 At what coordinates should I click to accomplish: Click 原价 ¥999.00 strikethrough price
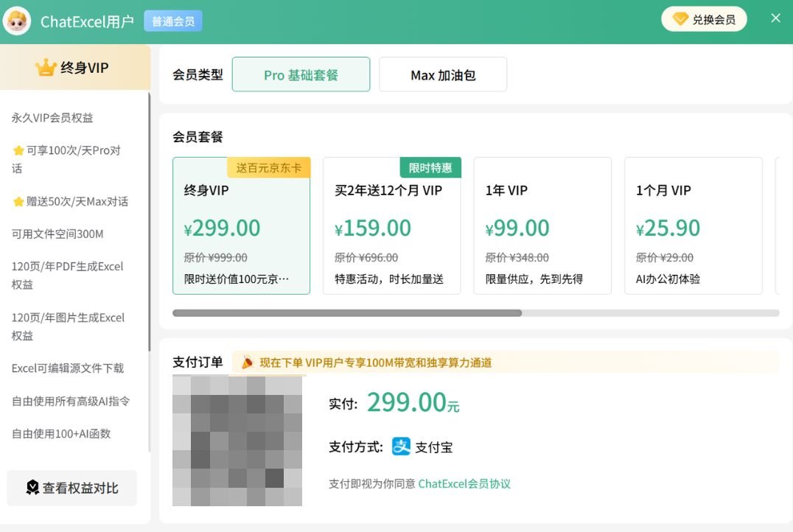pyautogui.click(x=215, y=257)
